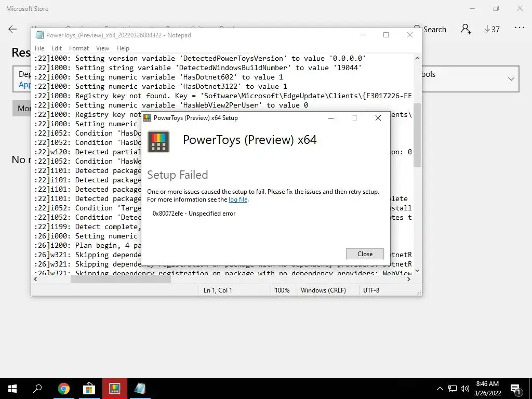Switch to Notepad taskbar icon
This screenshot has width=532, height=399.
(140, 389)
